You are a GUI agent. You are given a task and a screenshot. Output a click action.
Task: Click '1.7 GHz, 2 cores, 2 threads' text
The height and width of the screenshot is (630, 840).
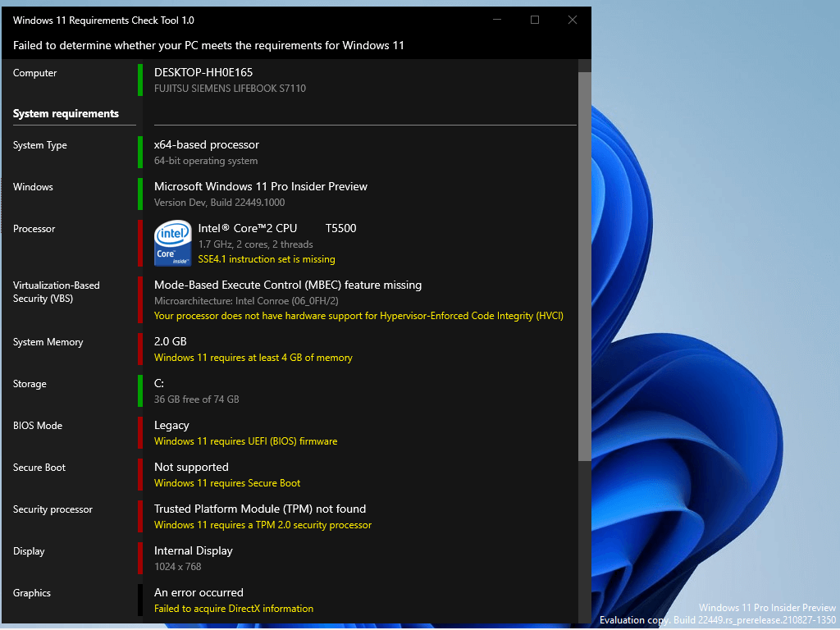tap(256, 244)
